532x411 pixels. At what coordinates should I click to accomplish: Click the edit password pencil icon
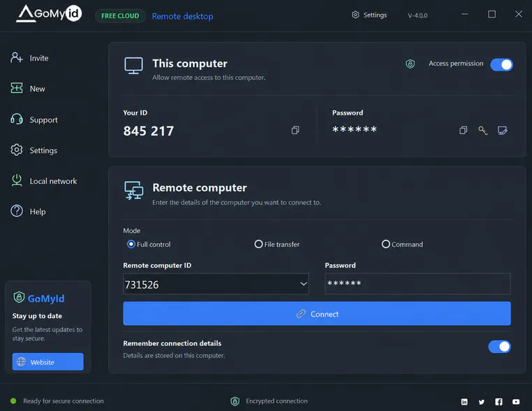pos(503,131)
